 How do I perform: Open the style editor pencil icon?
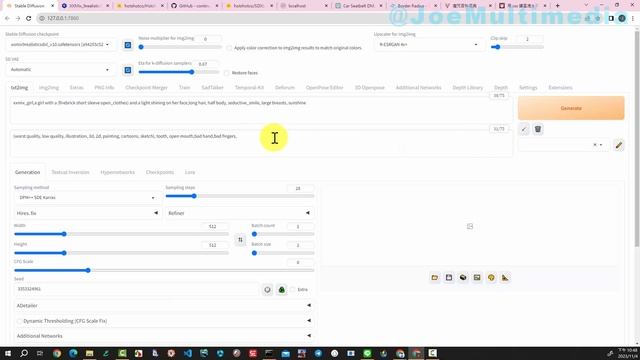pyautogui.click(x=619, y=145)
